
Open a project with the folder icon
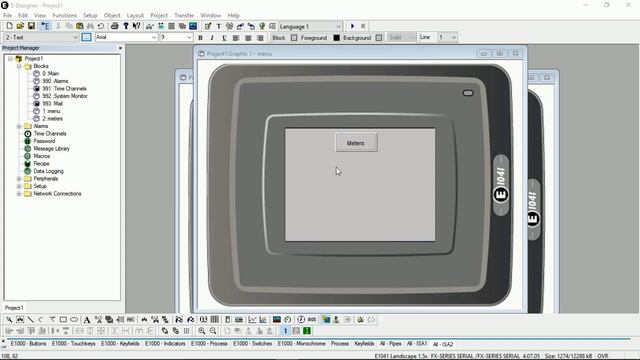(20, 26)
